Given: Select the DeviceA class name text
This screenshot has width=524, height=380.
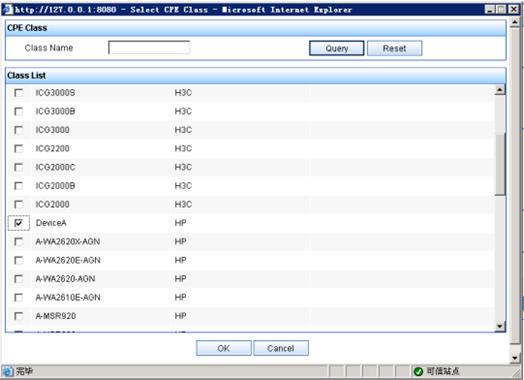Looking at the screenshot, I should [x=51, y=223].
